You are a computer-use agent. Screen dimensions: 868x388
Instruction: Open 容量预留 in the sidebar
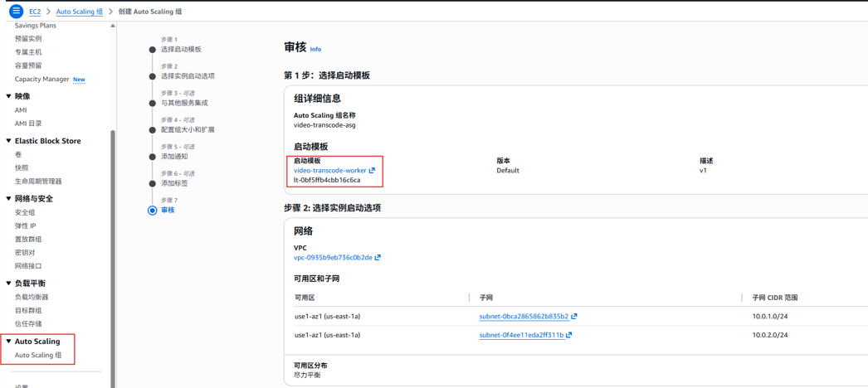[x=28, y=65]
